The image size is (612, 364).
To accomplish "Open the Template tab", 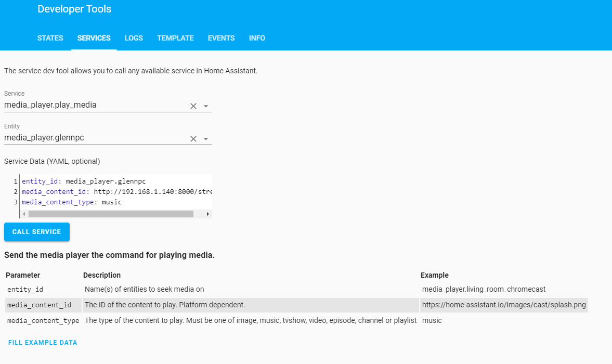I will pyautogui.click(x=175, y=38).
